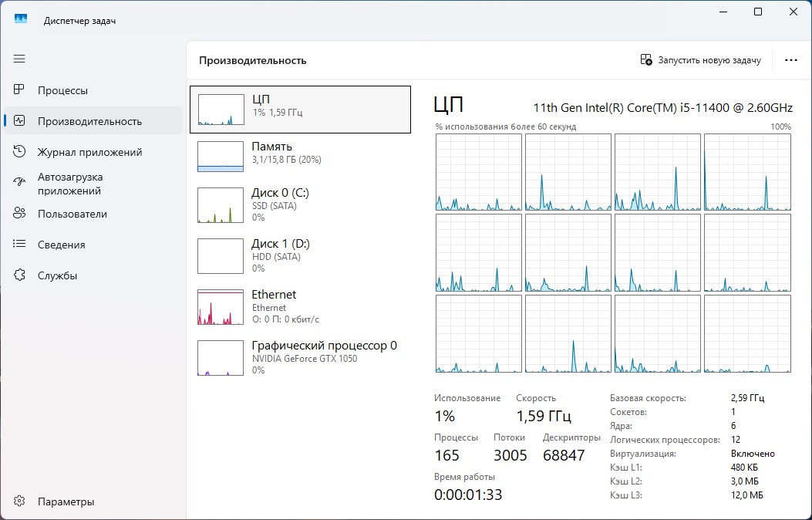Select the ЦП resource entry
This screenshot has height=520, width=812.
click(301, 110)
